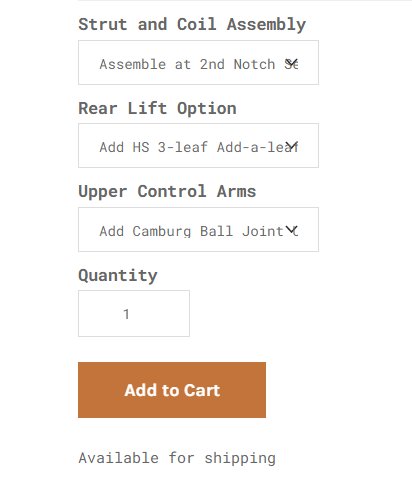Open the Strut and Coil Assembly dropdown
Screen dimensions: 412x483
click(198, 62)
